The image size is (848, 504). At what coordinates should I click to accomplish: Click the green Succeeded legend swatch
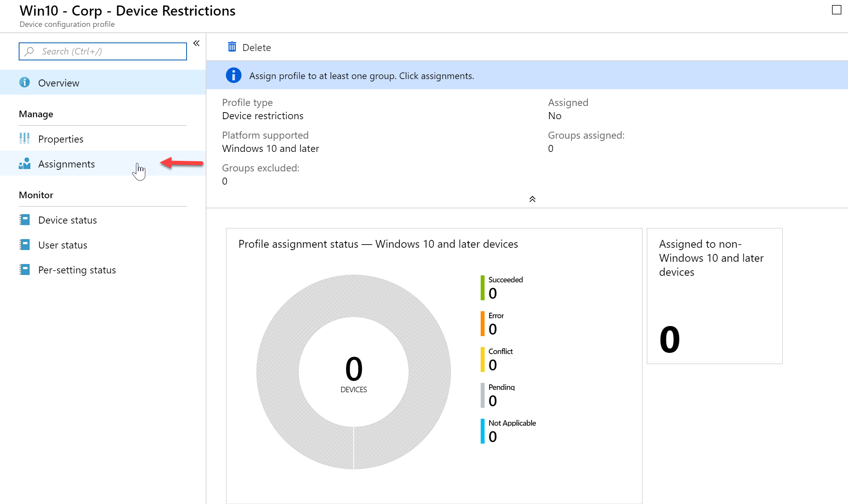pos(483,287)
